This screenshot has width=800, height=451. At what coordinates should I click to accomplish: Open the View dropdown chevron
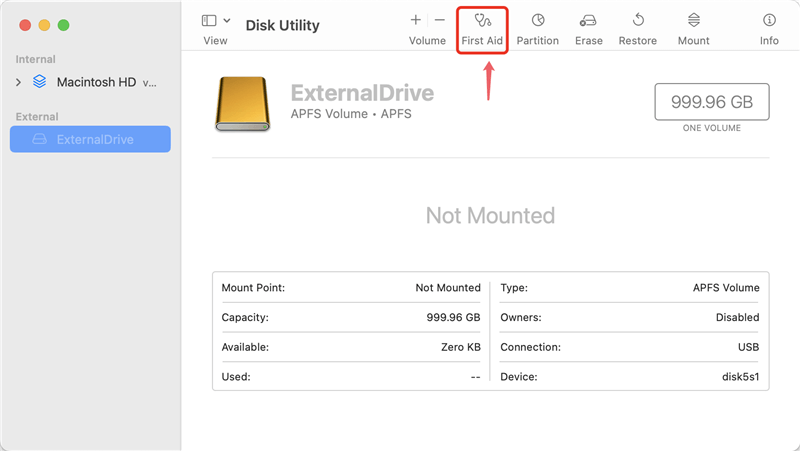(227, 20)
